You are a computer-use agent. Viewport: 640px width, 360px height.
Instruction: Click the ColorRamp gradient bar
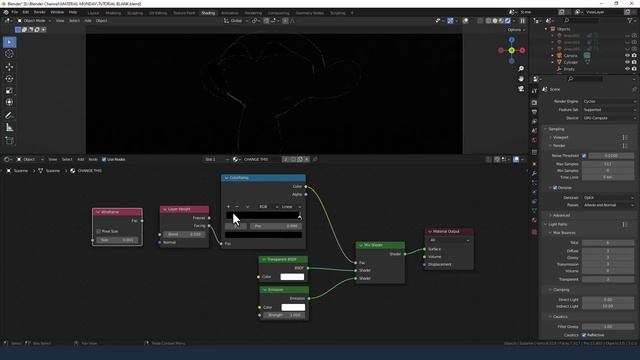click(263, 216)
